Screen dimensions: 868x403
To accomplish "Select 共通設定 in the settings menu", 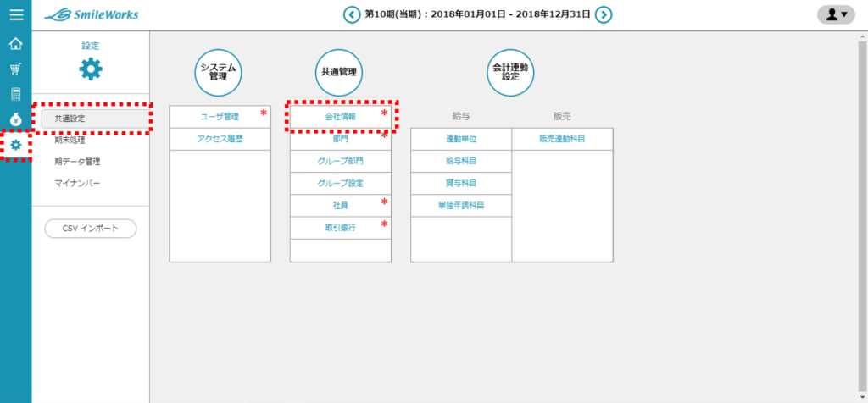I will [70, 119].
